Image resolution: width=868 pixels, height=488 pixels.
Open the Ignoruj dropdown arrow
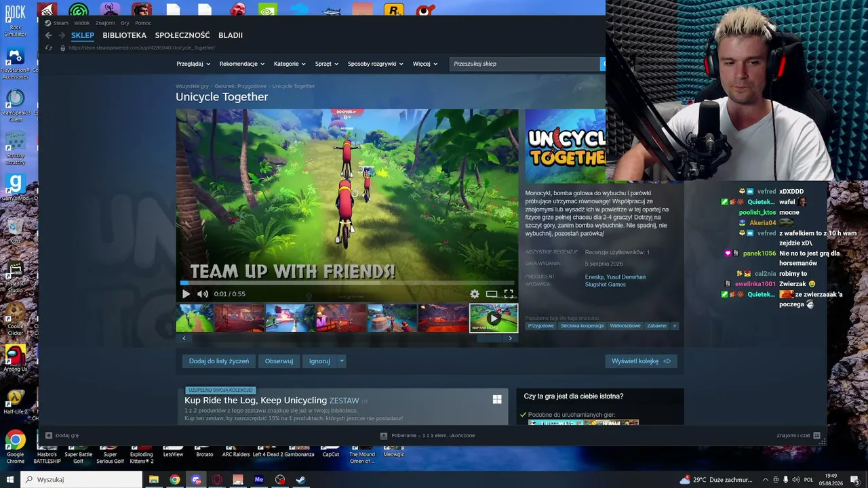[342, 361]
